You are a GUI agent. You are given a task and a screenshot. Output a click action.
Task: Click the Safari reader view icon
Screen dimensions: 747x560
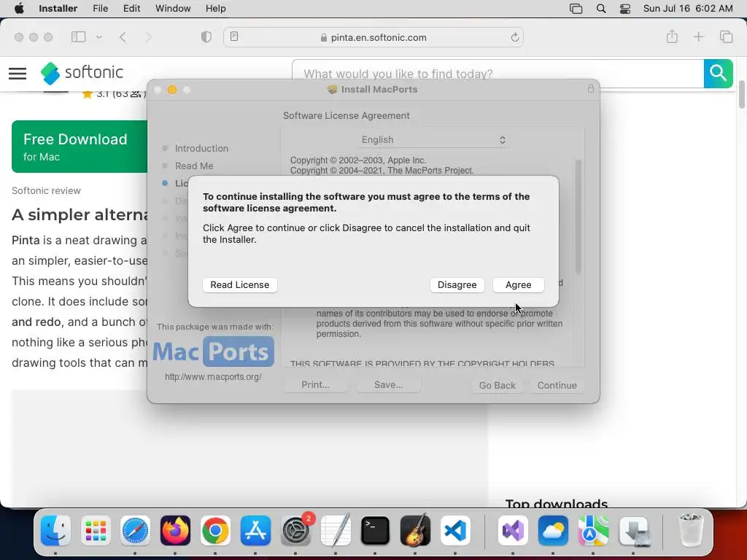point(234,36)
